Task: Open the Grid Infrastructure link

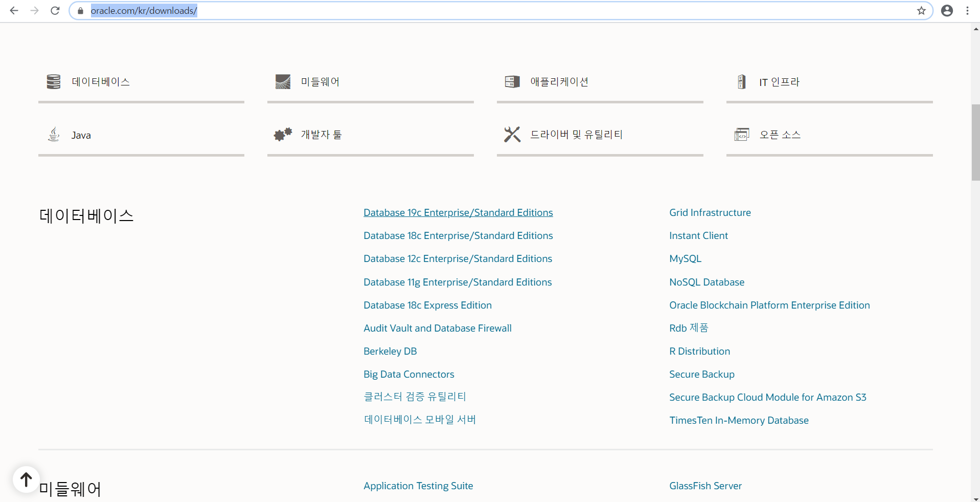Action: click(710, 212)
